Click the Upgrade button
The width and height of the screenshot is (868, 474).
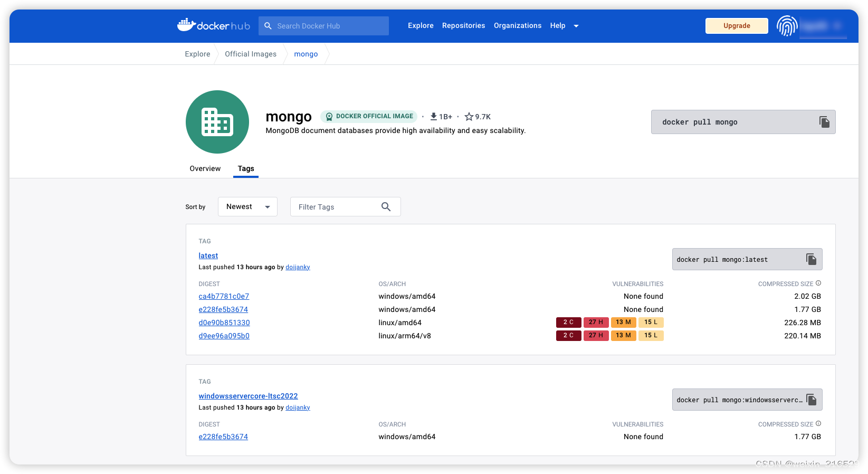737,26
